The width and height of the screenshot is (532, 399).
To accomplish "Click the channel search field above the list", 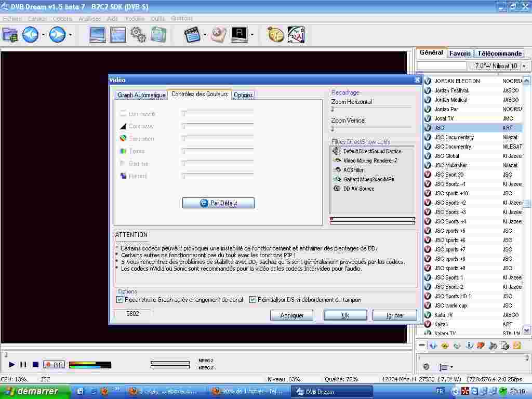I will pyautogui.click(x=442, y=66).
